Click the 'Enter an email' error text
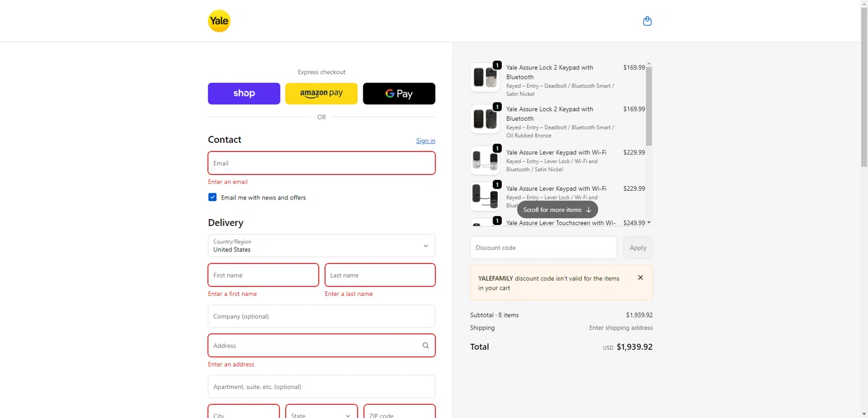The width and height of the screenshot is (868, 418). pyautogui.click(x=227, y=182)
